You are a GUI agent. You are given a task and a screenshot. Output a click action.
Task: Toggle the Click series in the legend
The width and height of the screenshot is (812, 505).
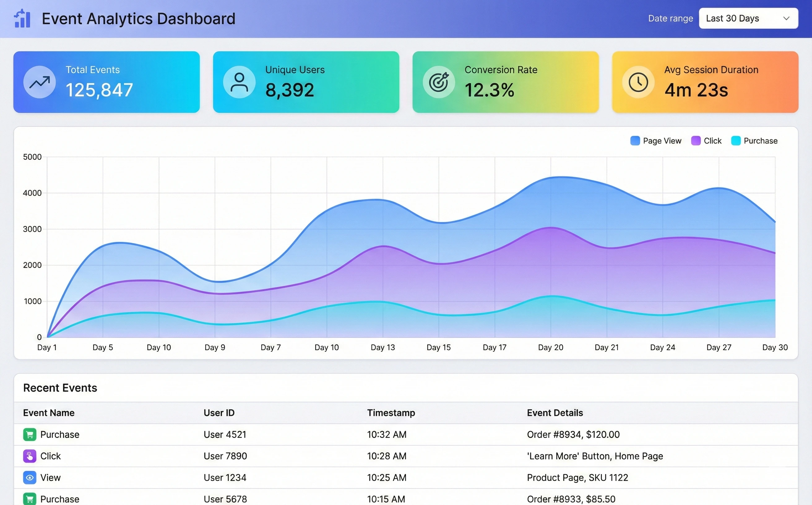(x=706, y=140)
